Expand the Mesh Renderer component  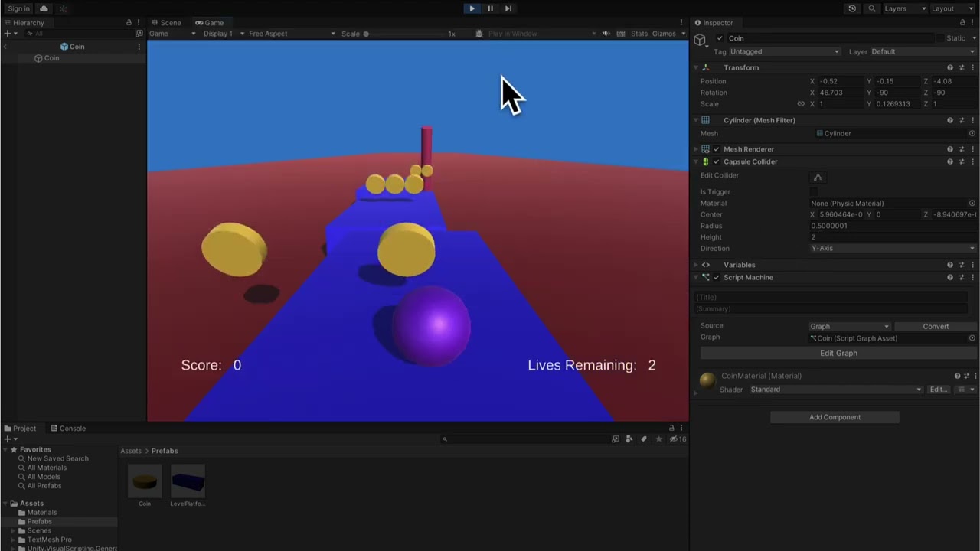click(x=696, y=149)
